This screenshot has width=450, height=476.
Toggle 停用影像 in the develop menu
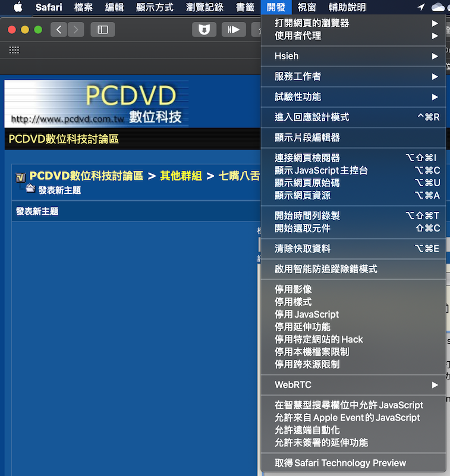coord(293,289)
